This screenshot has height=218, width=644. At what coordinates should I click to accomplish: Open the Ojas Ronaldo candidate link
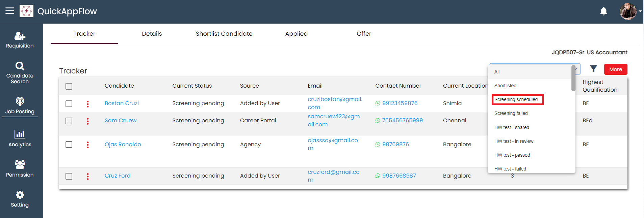[123, 144]
